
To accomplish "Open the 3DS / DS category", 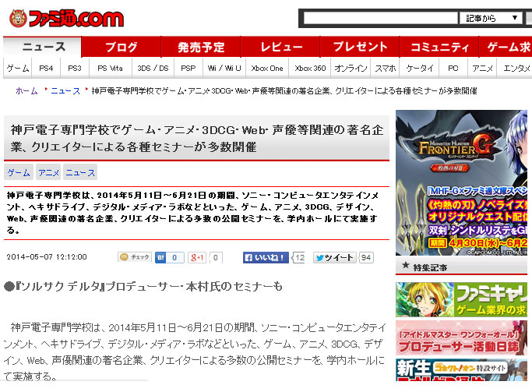I will point(153,69).
